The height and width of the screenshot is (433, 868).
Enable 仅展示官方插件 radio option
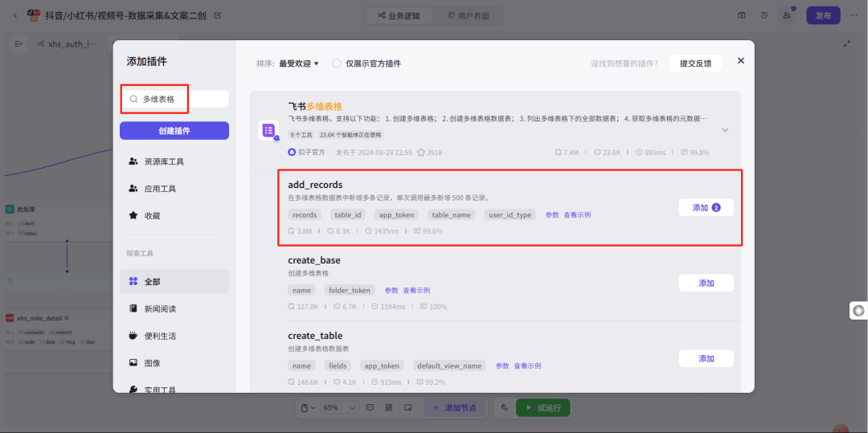coord(336,63)
